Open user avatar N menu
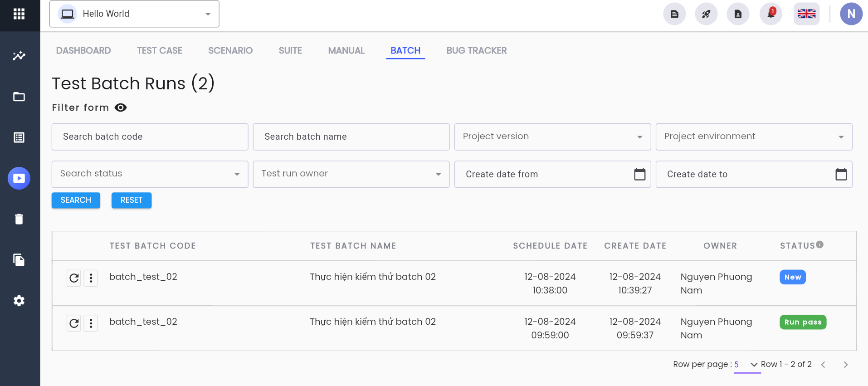The image size is (868, 386). pos(851,14)
